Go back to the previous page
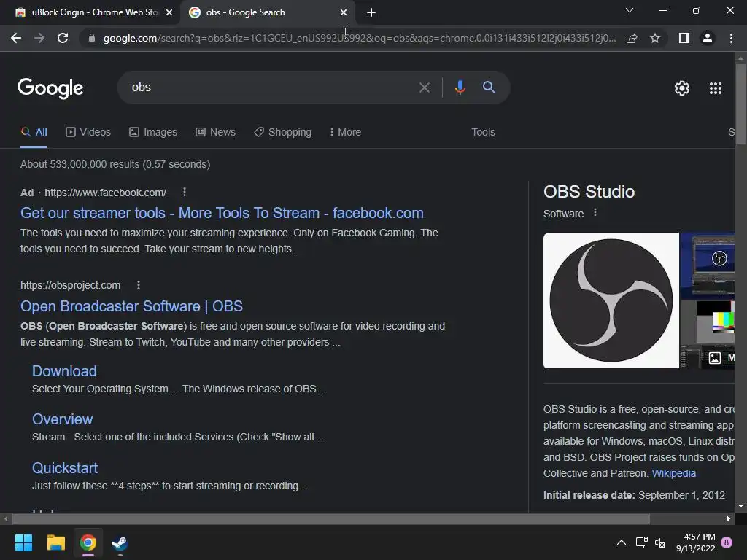The image size is (747, 560). [x=16, y=38]
